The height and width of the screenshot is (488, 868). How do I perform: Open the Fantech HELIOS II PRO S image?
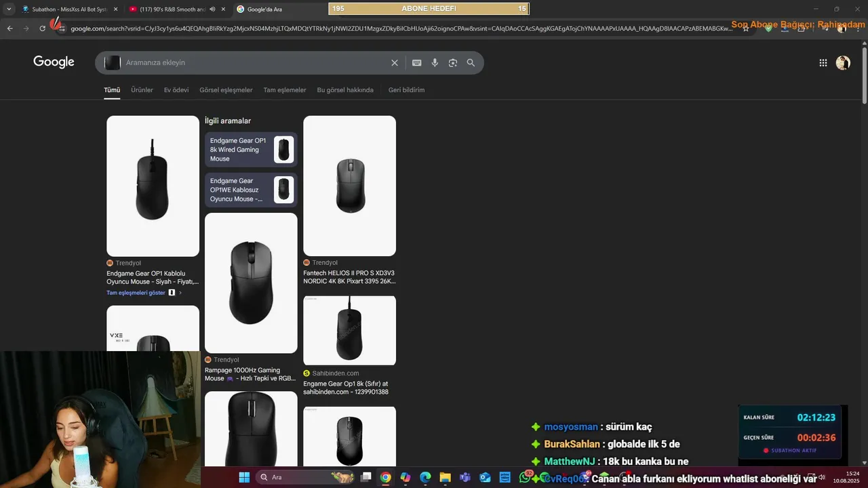click(349, 186)
